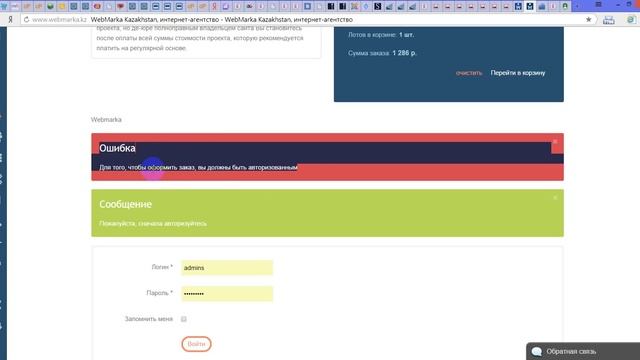The image size is (640, 360).
Task: Open "Перейти в корзину" link
Action: coord(518,73)
